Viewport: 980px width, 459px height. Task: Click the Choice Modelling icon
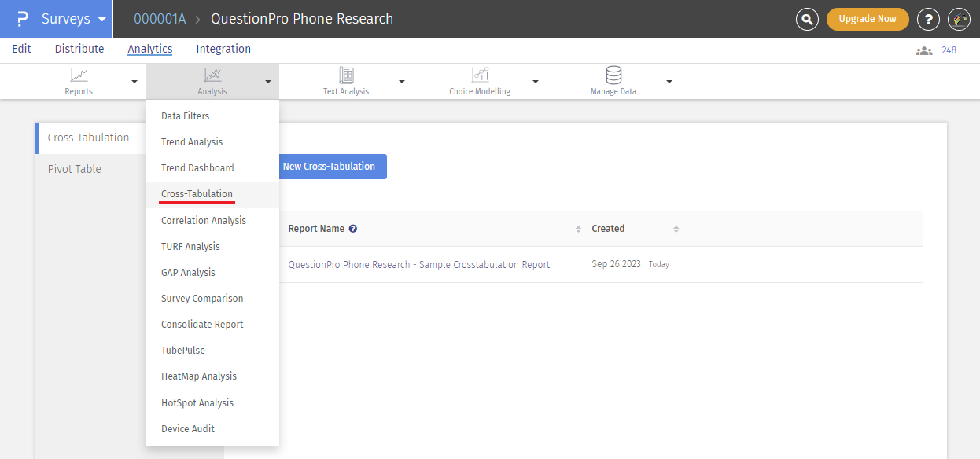tap(480, 75)
